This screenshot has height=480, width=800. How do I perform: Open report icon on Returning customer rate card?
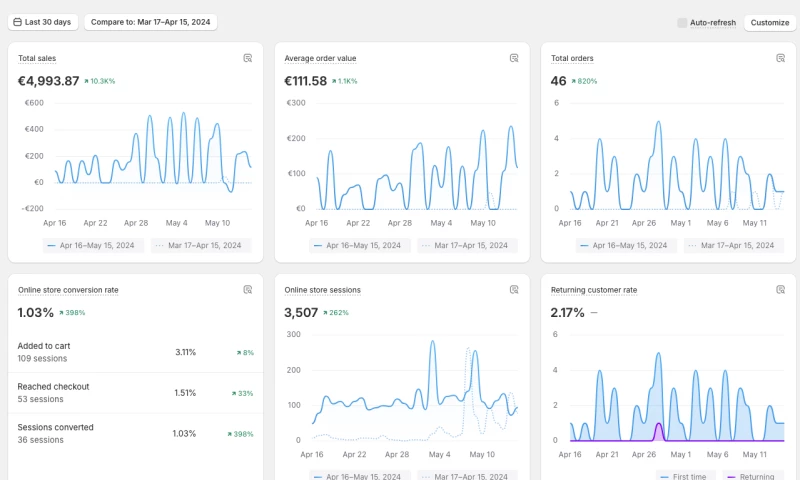(x=781, y=290)
